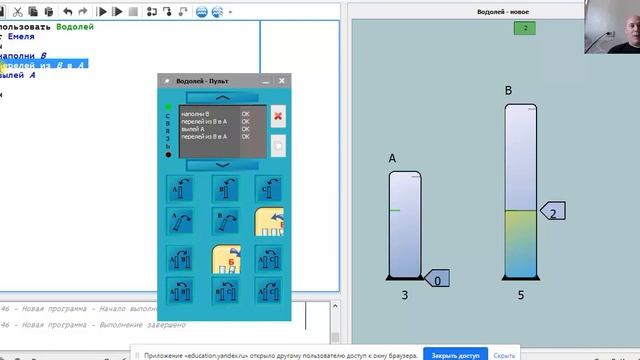
Task: Click the green target box showing 2
Action: click(525, 28)
